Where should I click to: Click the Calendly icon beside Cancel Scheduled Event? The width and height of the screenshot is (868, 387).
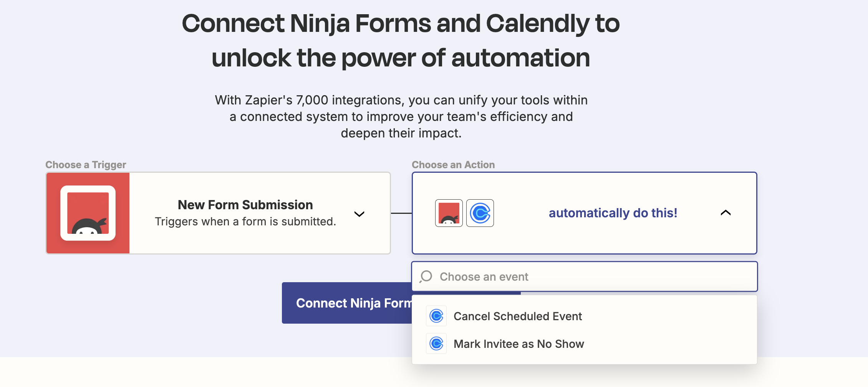(x=436, y=316)
